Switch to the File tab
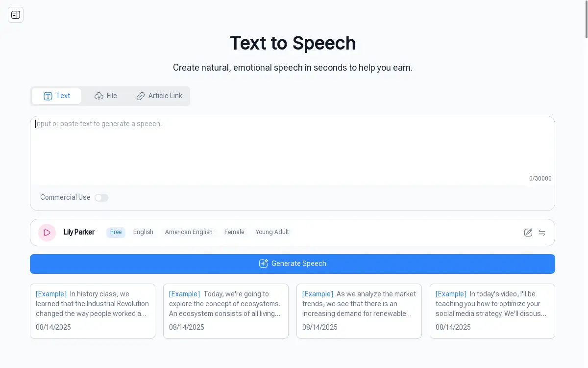 click(x=106, y=96)
